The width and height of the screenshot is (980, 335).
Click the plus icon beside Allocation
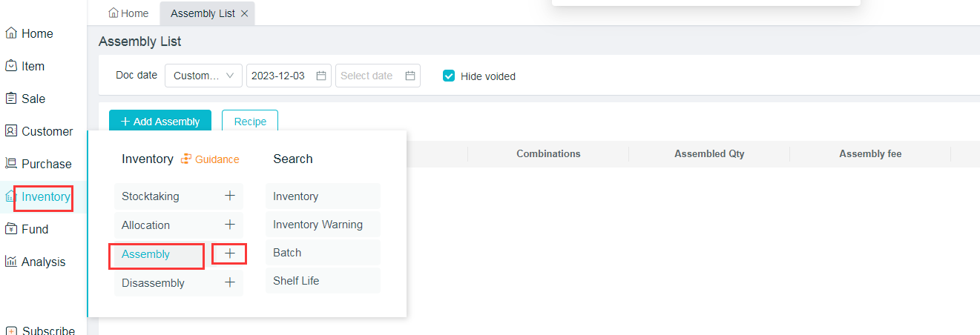[x=230, y=225]
